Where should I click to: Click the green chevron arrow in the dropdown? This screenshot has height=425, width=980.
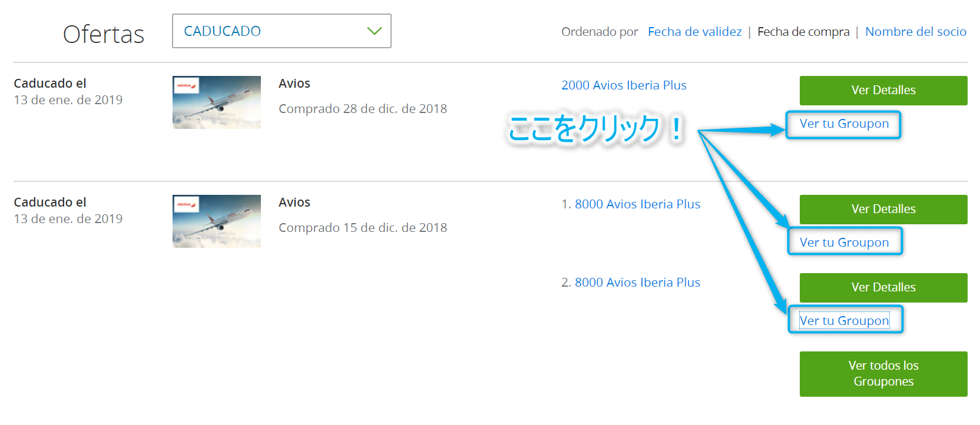pyautogui.click(x=375, y=31)
